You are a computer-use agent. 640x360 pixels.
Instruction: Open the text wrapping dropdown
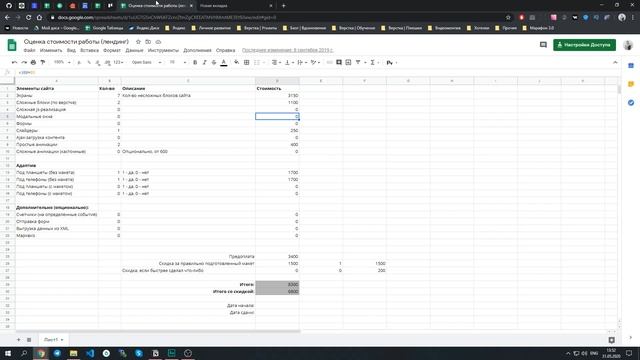coord(302,62)
